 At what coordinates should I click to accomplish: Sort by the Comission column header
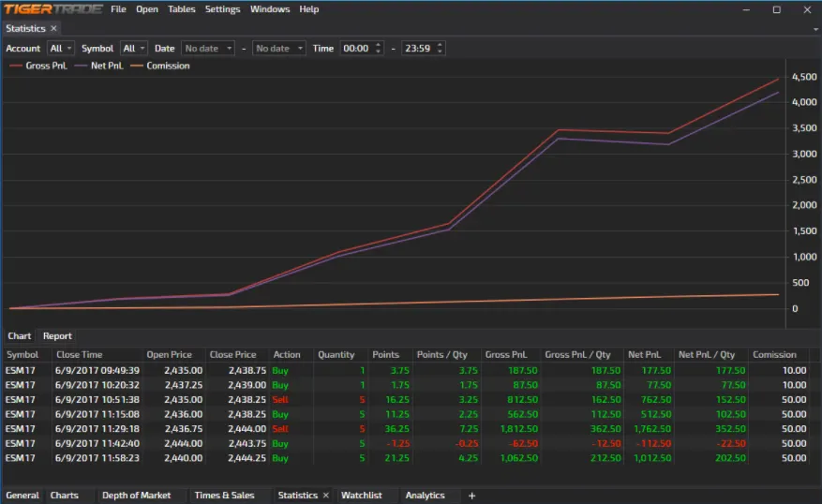click(x=779, y=355)
